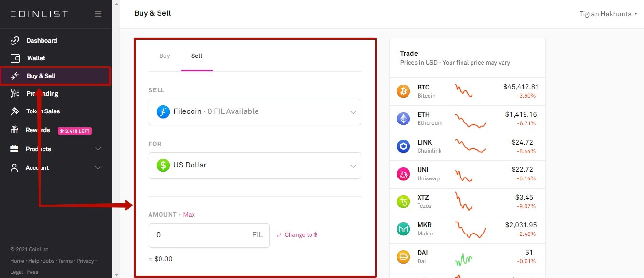
Task: Click the $3.45 Tezos price
Action: [x=526, y=197]
